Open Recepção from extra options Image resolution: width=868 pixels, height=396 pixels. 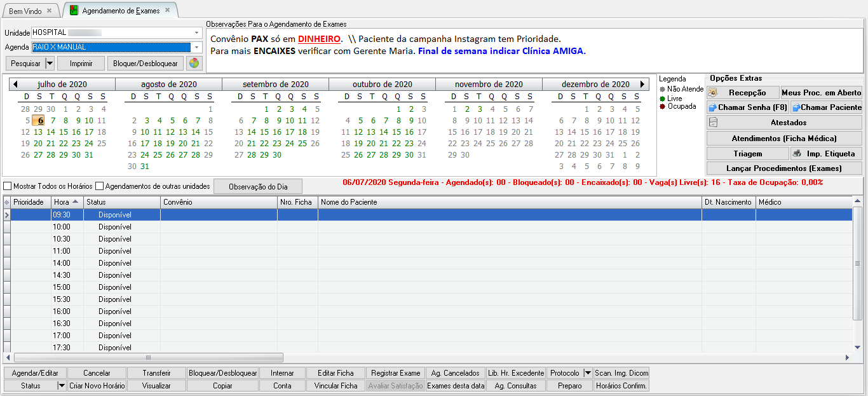click(743, 93)
